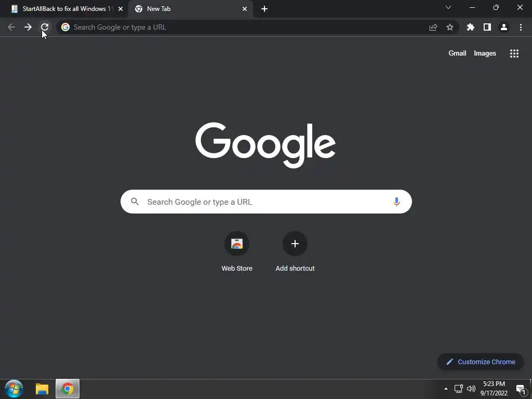532x399 pixels.
Task: Open Chrome's three-dot menu
Action: 521,27
